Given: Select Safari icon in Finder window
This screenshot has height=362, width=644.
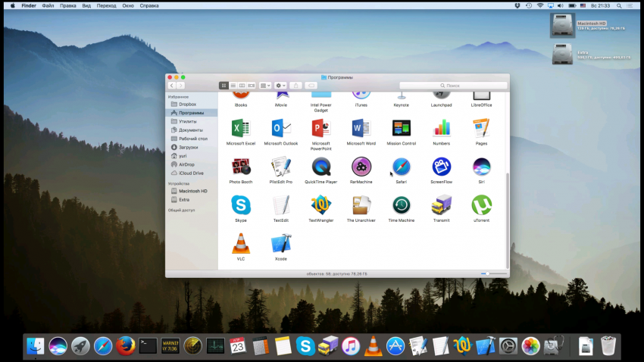Looking at the screenshot, I should 402,167.
